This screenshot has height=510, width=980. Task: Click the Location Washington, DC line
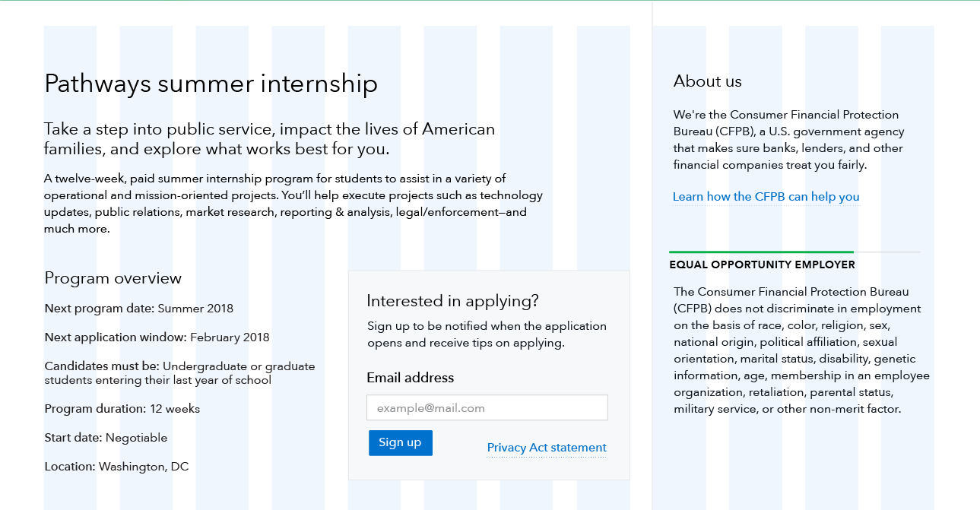pos(116,467)
